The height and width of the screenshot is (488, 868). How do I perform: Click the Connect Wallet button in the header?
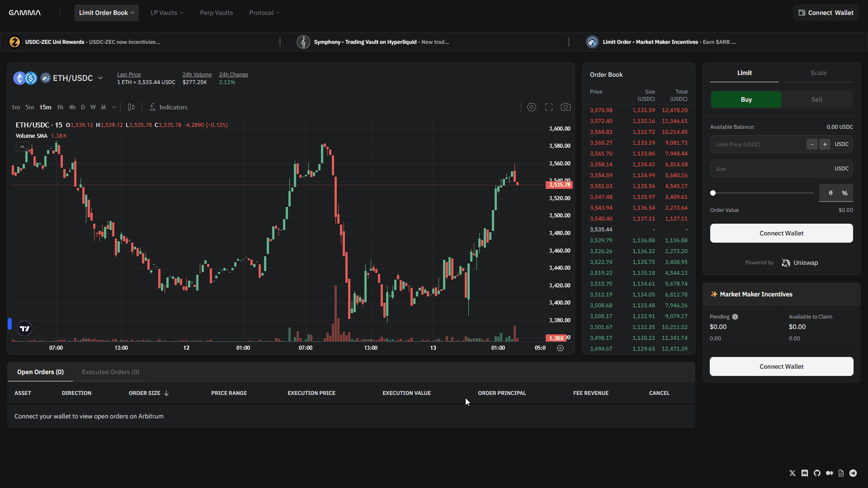coord(826,13)
